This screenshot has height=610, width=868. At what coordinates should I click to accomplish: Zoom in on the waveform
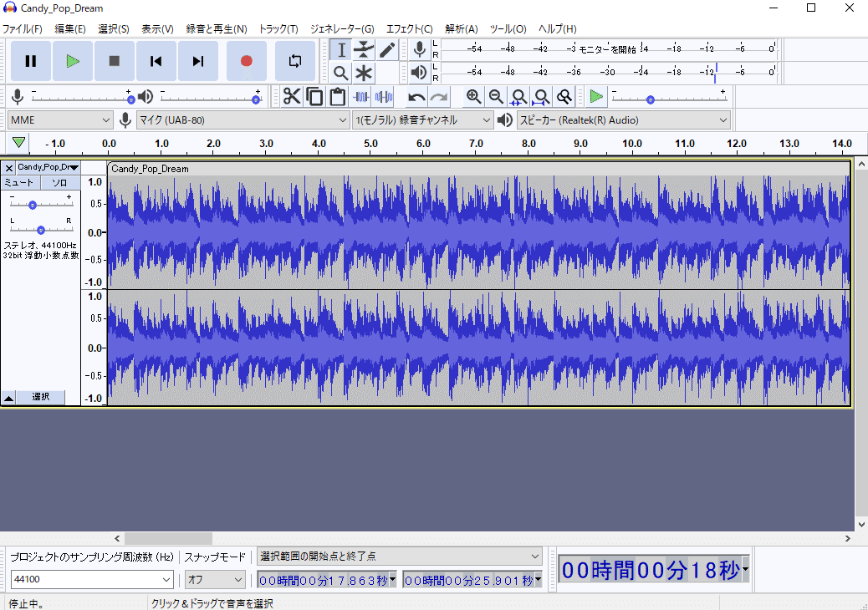(x=473, y=97)
